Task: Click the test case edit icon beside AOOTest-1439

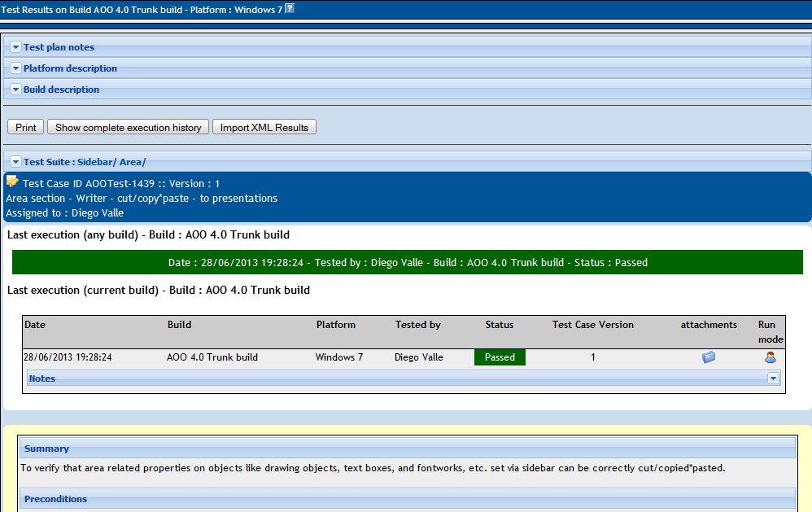Action: 12,182
